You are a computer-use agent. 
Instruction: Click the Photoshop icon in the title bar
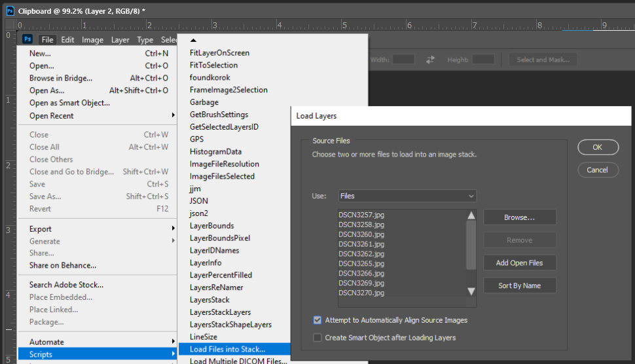point(10,11)
